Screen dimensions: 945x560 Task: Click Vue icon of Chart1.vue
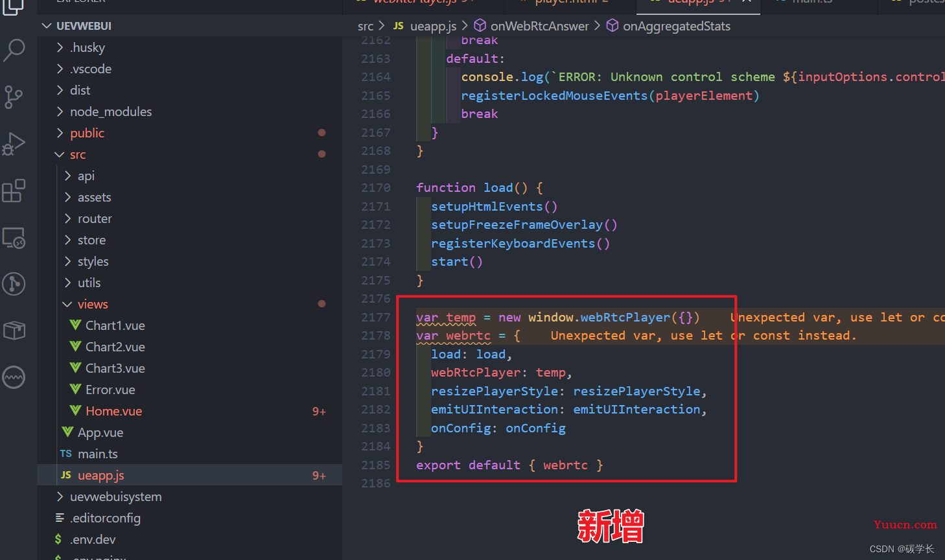click(x=75, y=325)
